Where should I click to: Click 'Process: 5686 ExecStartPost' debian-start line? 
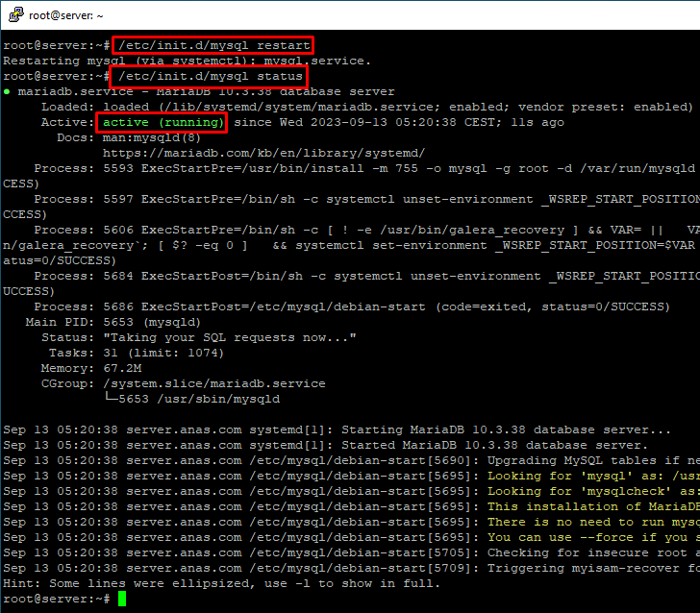(x=352, y=306)
